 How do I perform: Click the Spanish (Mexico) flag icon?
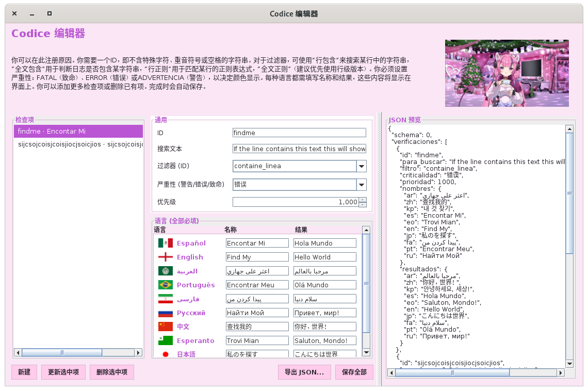[165, 243]
